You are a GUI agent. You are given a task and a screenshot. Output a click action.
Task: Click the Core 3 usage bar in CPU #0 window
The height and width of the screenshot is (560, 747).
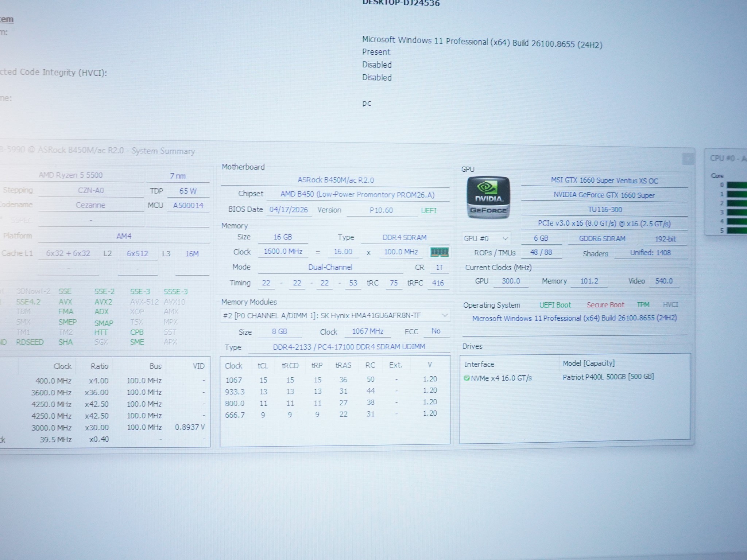[x=736, y=212]
